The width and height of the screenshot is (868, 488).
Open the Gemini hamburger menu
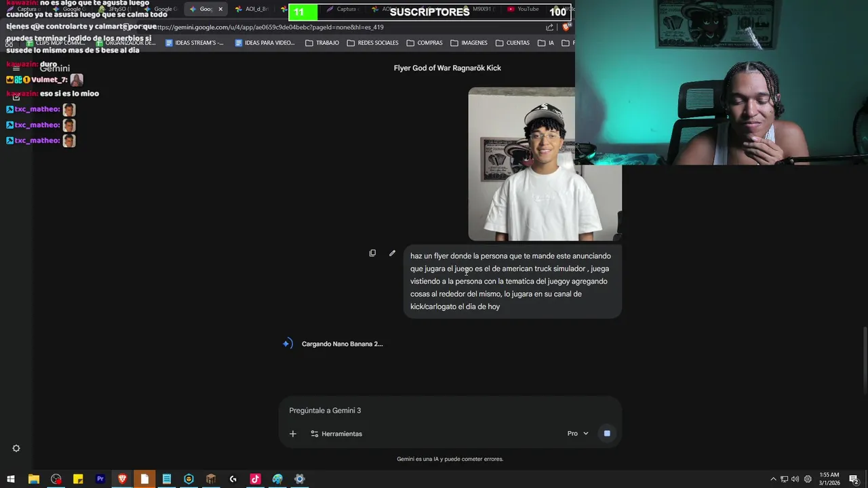pos(16,68)
